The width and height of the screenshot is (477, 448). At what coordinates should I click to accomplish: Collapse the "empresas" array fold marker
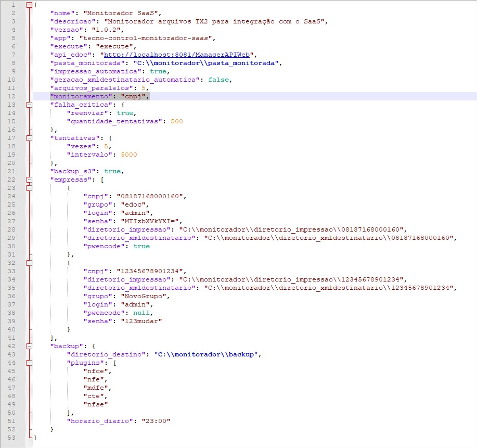pyautogui.click(x=29, y=180)
